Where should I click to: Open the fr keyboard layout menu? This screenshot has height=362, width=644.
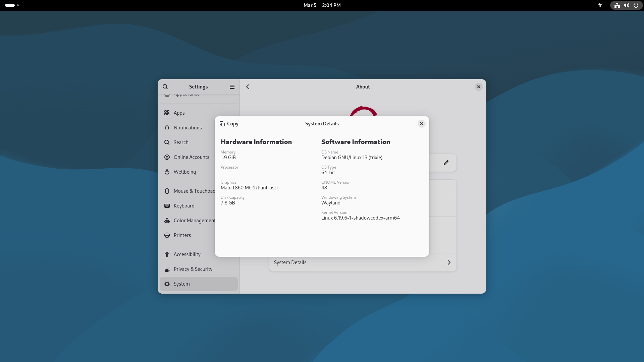pyautogui.click(x=600, y=5)
